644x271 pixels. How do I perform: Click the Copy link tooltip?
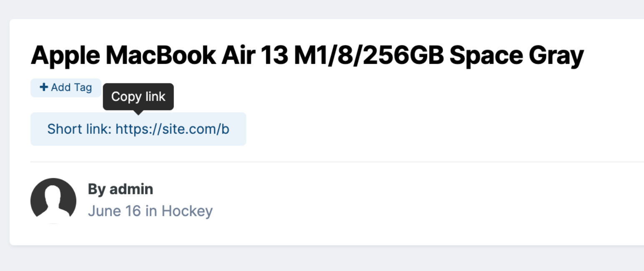click(x=138, y=96)
